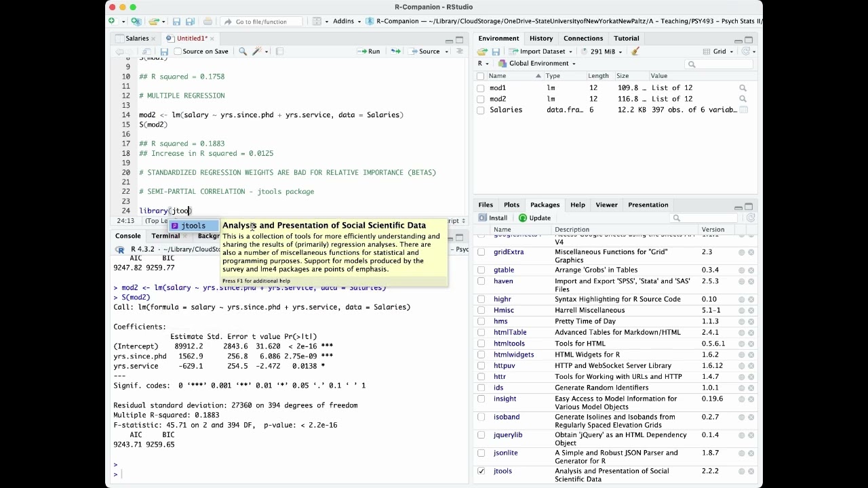
Task: View Salaries data table icon
Action: pos(743,110)
